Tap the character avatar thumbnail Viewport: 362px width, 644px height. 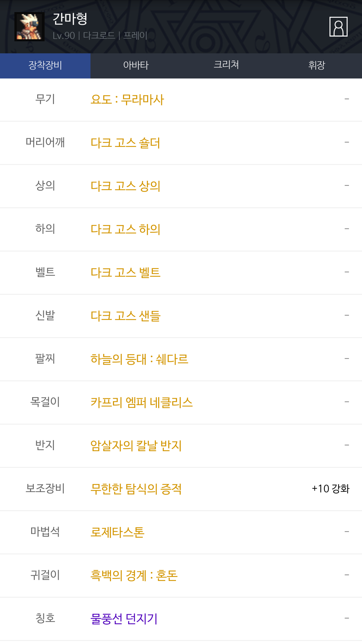click(29, 27)
